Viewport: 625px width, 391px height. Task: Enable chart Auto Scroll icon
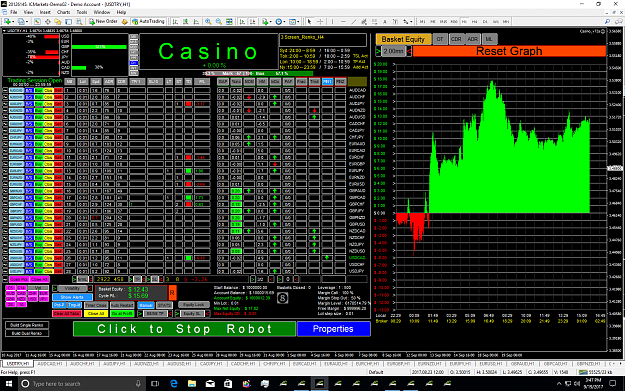point(242,21)
